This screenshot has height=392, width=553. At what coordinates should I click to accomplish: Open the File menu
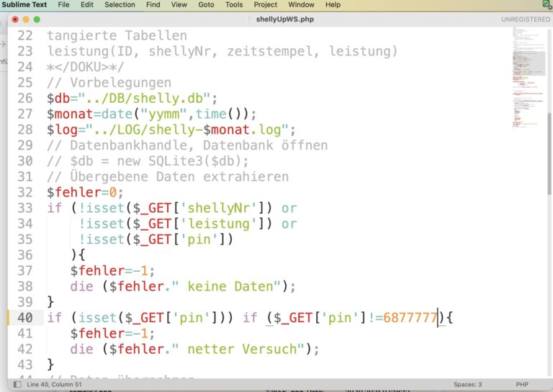tap(63, 4)
